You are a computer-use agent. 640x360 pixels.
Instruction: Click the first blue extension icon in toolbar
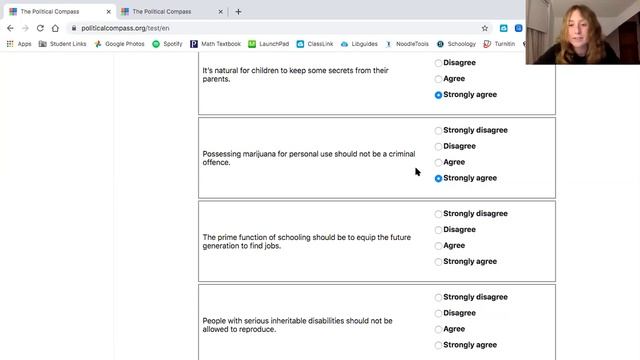[x=504, y=28]
